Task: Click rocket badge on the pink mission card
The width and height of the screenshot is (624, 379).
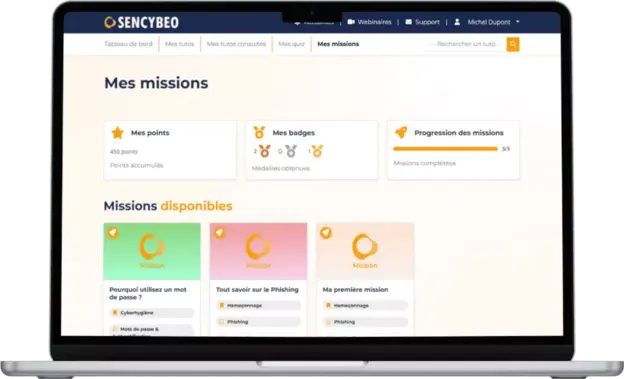Action: point(220,232)
